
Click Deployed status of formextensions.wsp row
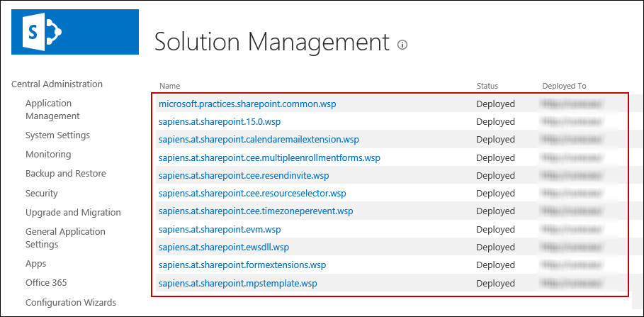495,265
